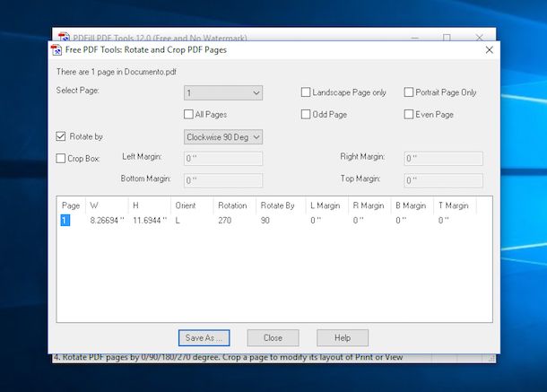Click the Close button
The height and width of the screenshot is (392, 547).
(x=273, y=338)
